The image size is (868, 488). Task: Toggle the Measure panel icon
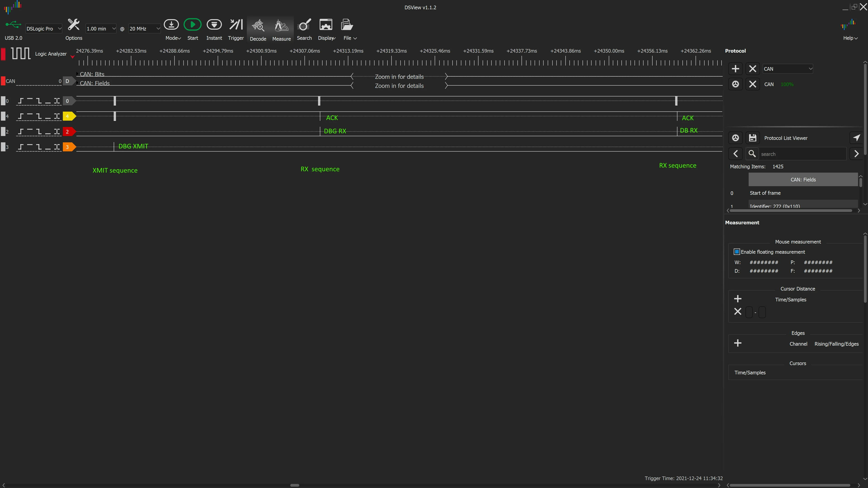click(281, 25)
